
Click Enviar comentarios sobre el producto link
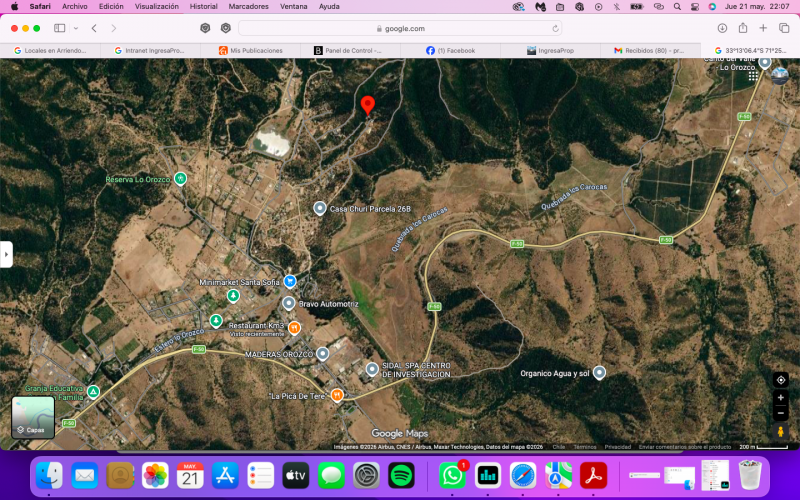pyautogui.click(x=685, y=447)
